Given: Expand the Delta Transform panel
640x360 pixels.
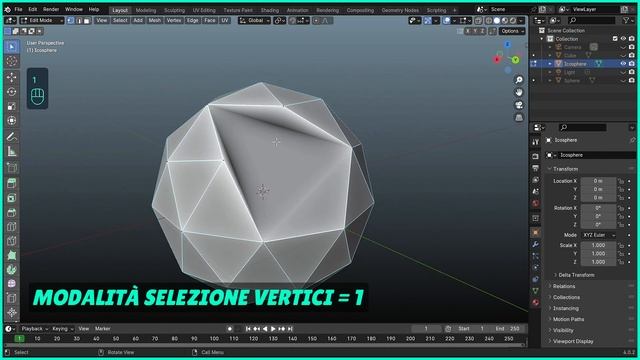Looking at the screenshot, I should click(575, 275).
